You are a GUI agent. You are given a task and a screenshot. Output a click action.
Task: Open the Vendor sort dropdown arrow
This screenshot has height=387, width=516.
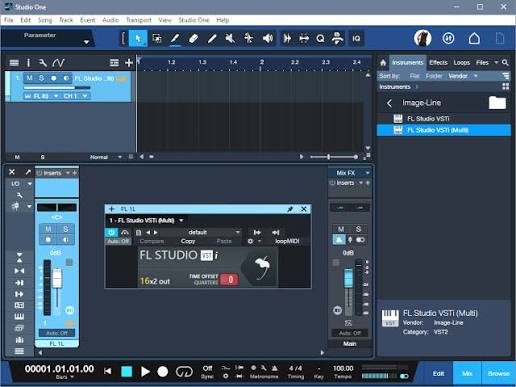click(x=476, y=76)
